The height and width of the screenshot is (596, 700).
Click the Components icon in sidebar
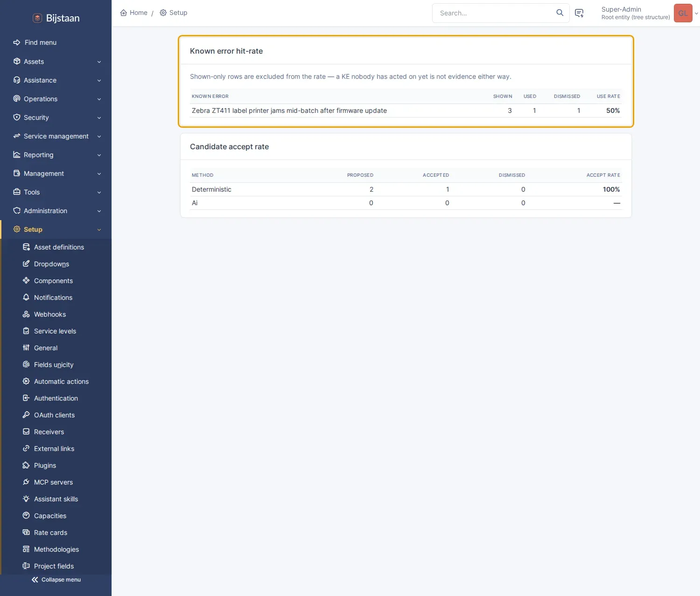coord(26,281)
